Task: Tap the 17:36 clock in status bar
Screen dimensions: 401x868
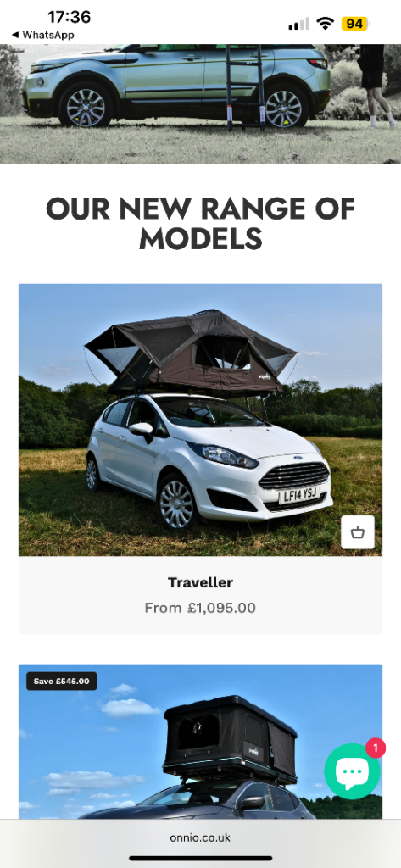Action: click(x=69, y=17)
